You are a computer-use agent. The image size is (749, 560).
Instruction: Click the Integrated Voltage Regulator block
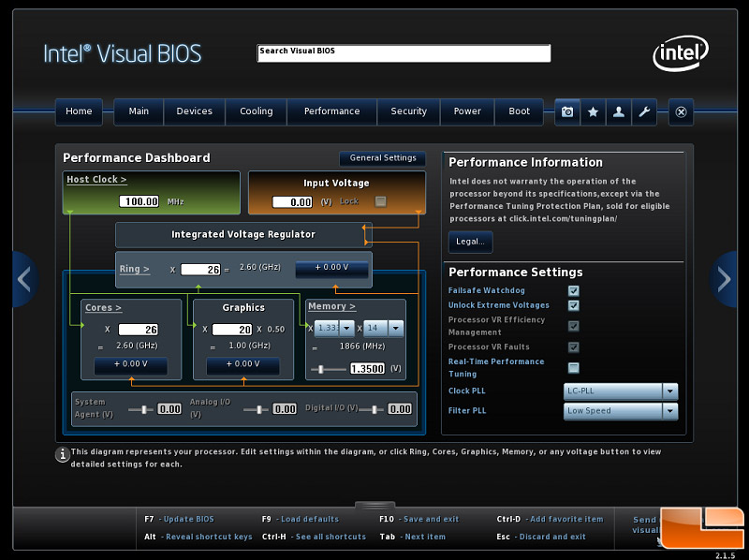(243, 235)
